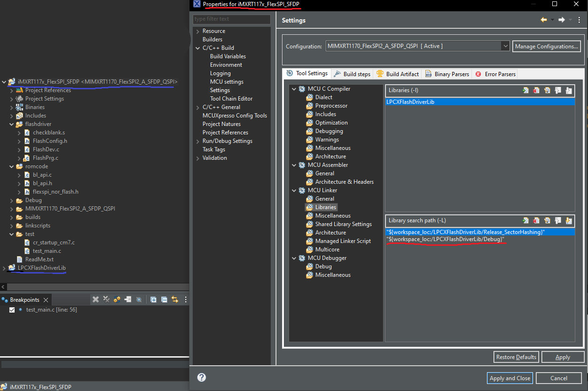
Task: Open help via the question mark icon
Action: [x=201, y=377]
